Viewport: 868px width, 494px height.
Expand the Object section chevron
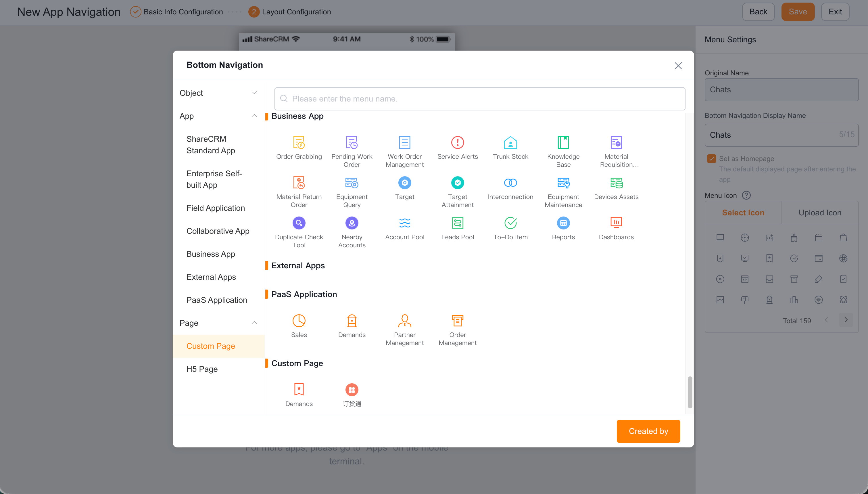click(254, 93)
